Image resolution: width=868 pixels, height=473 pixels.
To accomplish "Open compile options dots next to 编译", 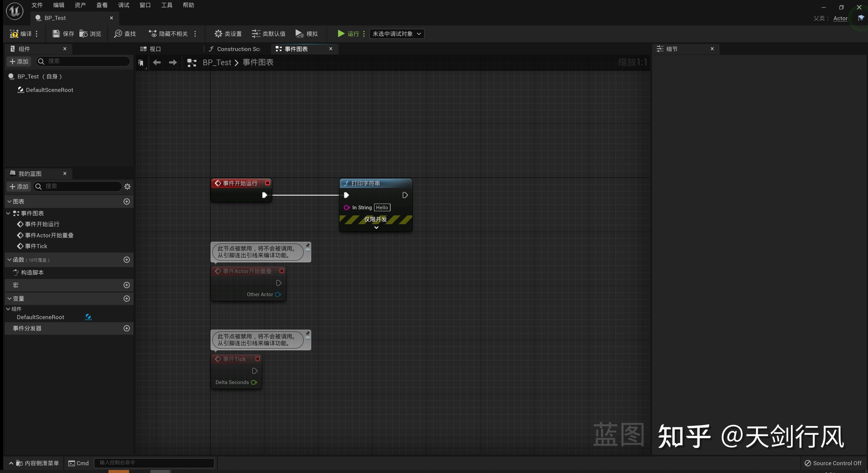I will [36, 34].
